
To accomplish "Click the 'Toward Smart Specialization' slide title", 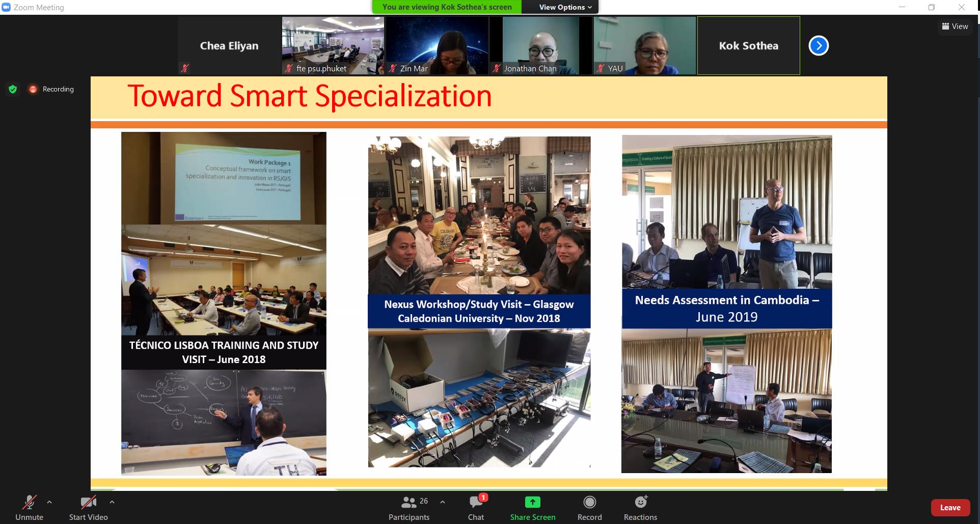I will click(x=310, y=96).
